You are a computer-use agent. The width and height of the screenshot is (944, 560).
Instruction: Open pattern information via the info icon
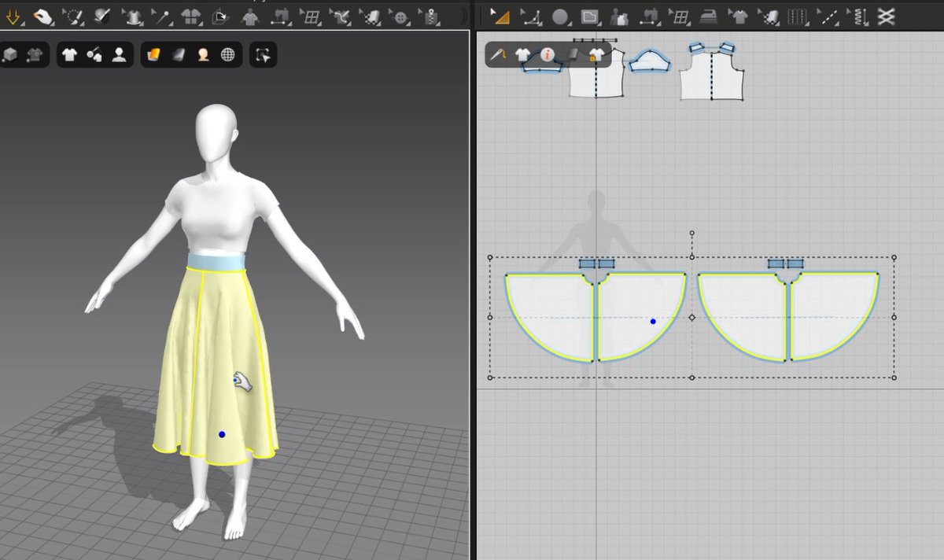pyautogui.click(x=547, y=55)
